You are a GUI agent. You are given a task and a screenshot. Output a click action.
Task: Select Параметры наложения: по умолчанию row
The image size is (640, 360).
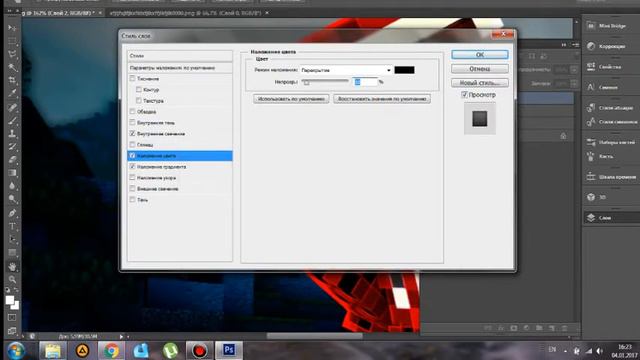[x=180, y=68]
